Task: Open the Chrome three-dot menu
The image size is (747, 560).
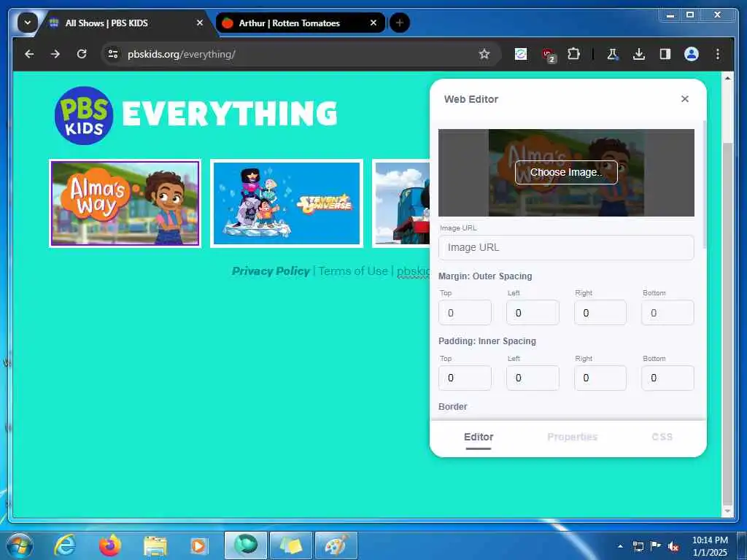Action: click(718, 54)
